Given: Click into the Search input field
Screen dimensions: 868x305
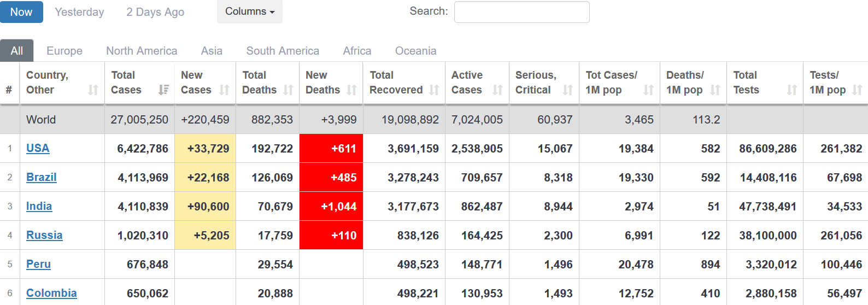Looking at the screenshot, I should 521,12.
